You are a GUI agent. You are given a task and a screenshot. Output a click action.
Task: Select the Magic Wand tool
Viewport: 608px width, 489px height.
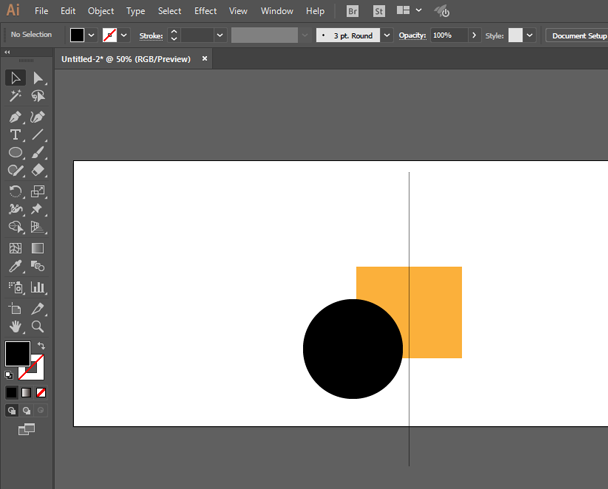pos(16,97)
